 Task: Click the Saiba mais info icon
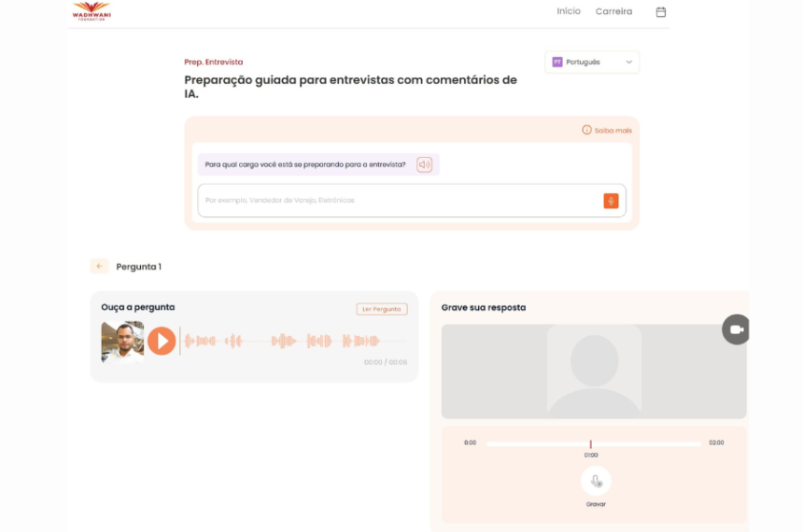(x=586, y=130)
